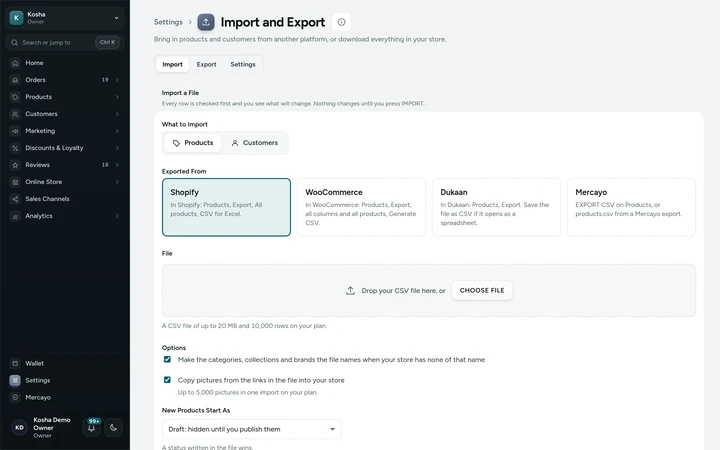Screen dimensions: 720x450
Task: Click the search magnifier icon
Action: (x=15, y=42)
